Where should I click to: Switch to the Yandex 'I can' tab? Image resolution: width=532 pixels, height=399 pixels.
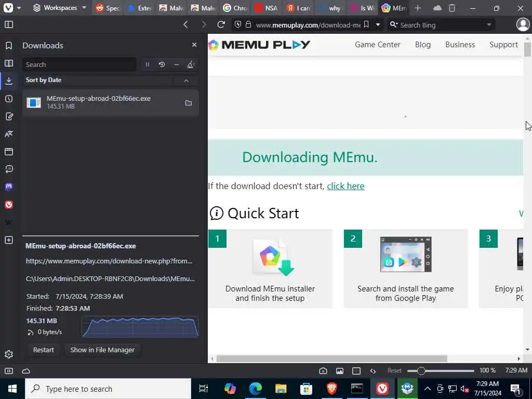tap(299, 8)
